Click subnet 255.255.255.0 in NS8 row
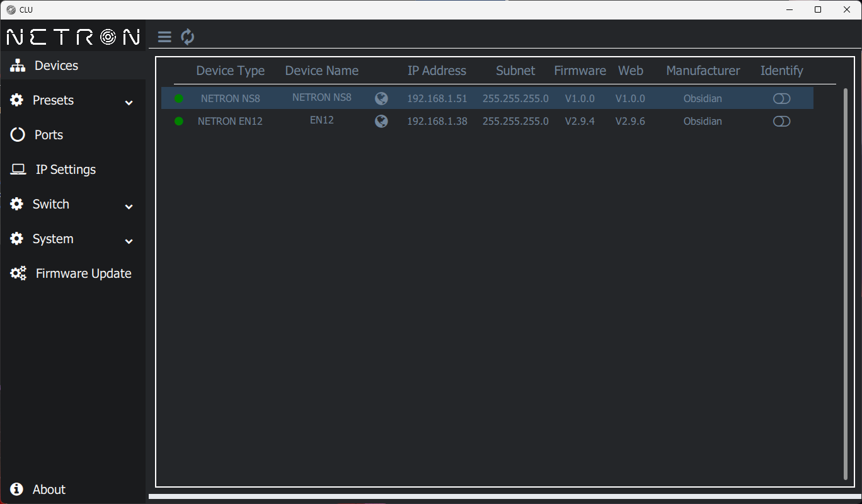This screenshot has height=504, width=862. pyautogui.click(x=515, y=98)
